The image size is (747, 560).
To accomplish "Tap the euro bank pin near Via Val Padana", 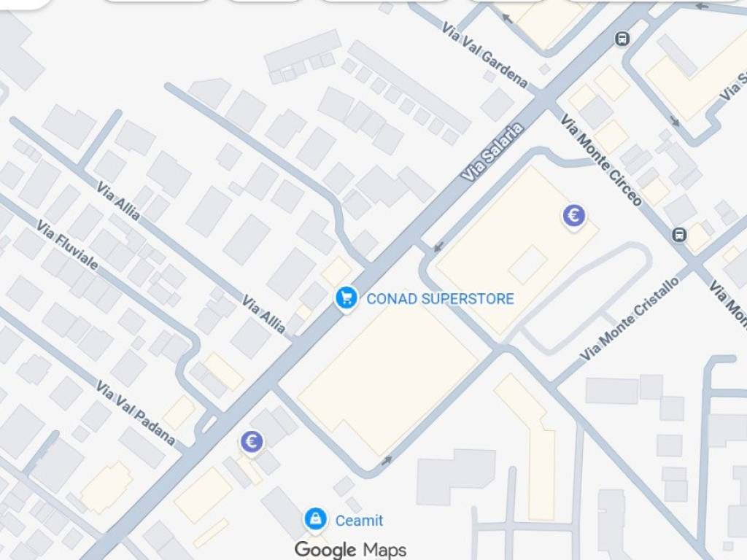I will (252, 443).
